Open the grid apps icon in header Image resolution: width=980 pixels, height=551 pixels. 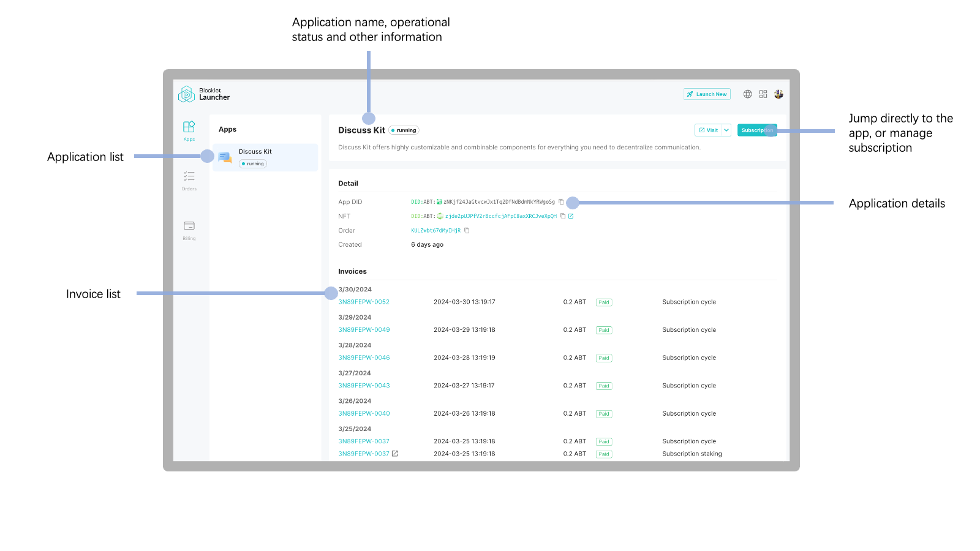tap(763, 94)
